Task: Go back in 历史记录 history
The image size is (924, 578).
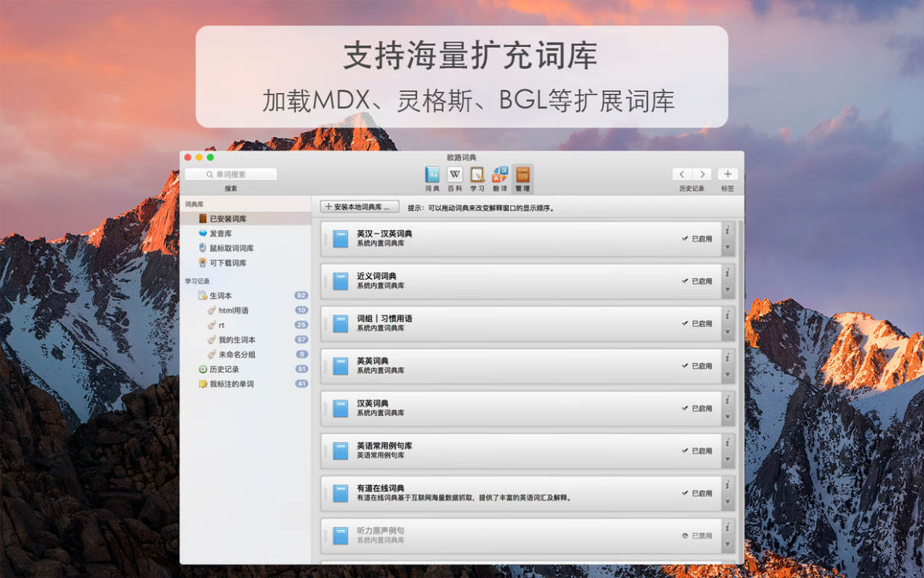Action: 682,174
